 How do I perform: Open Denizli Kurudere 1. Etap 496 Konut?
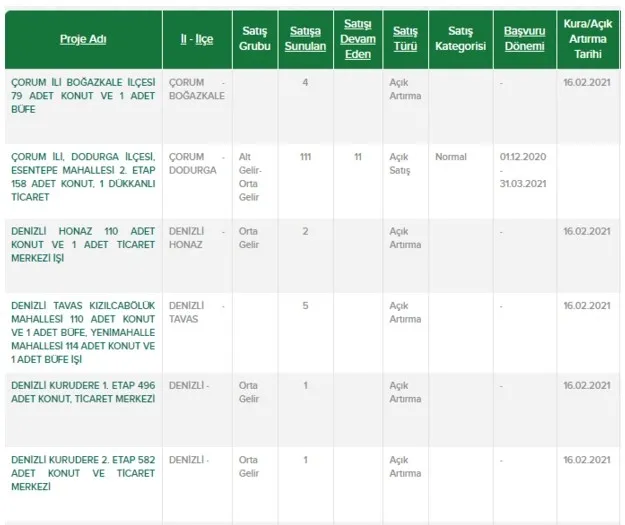(x=82, y=391)
